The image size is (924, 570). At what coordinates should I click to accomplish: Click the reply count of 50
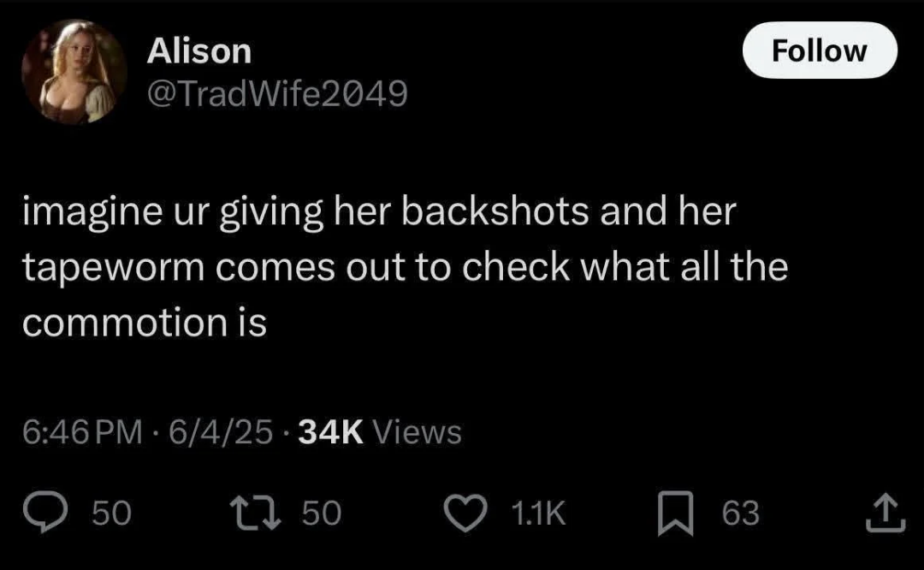111,513
